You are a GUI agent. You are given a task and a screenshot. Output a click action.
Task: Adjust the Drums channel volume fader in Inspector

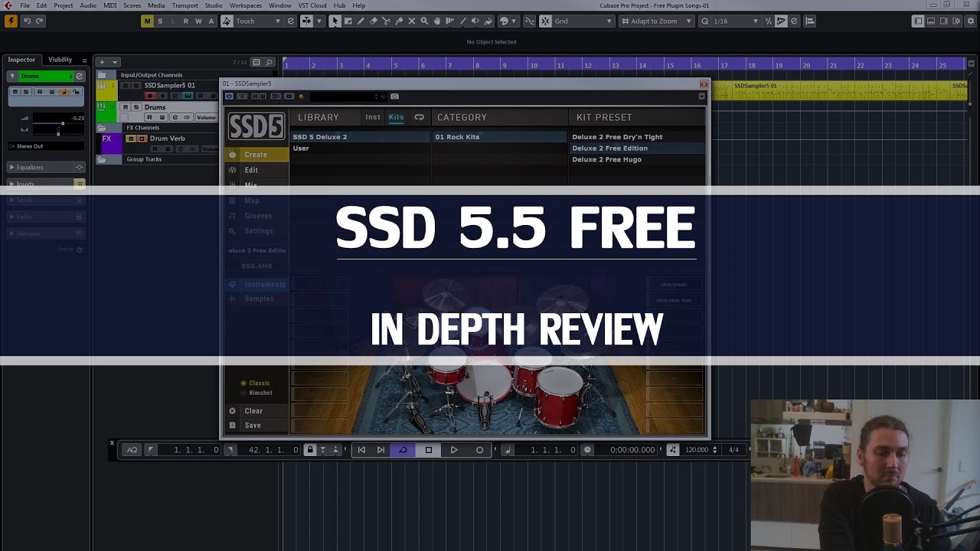click(63, 123)
